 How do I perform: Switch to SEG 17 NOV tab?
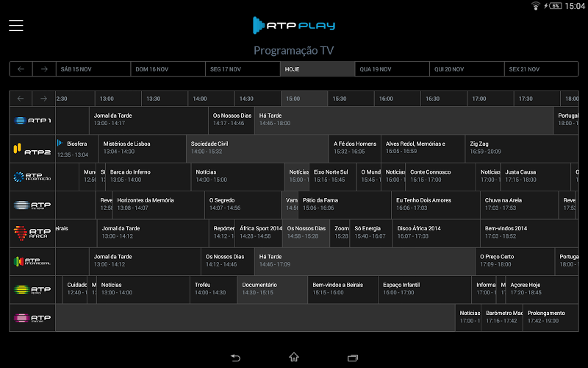[x=243, y=69]
